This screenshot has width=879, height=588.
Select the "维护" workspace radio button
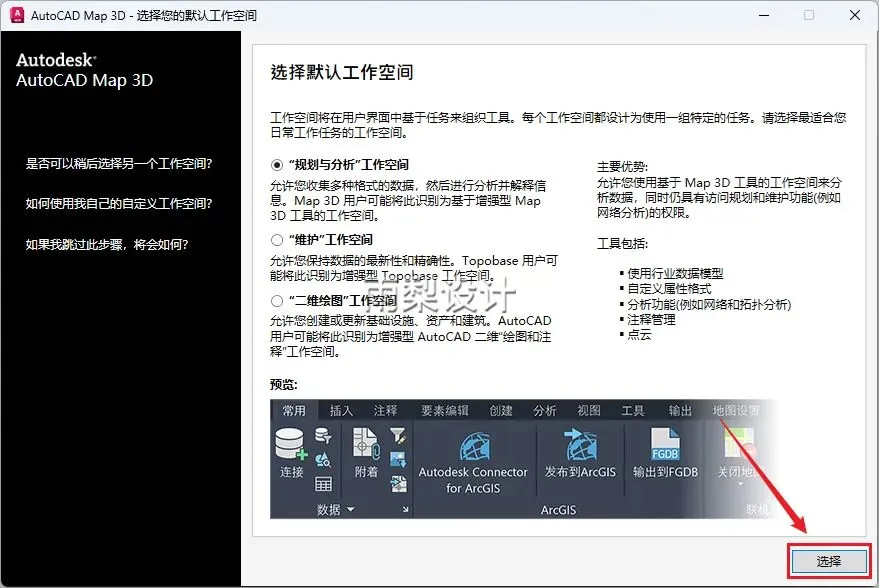pyautogui.click(x=276, y=240)
